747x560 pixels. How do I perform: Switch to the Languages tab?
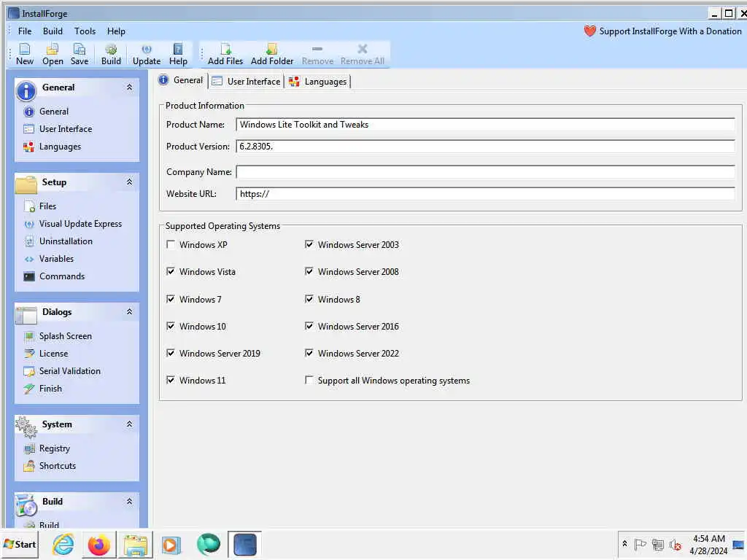(x=318, y=82)
